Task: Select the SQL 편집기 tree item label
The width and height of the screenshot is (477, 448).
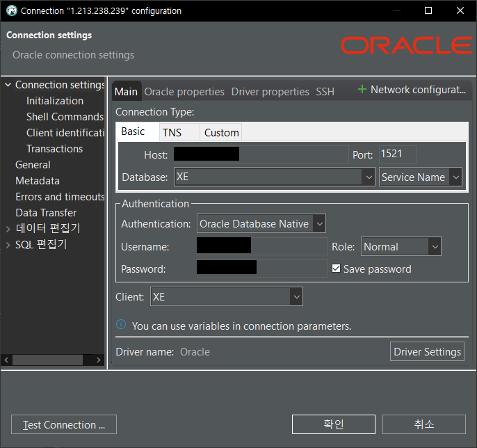Action: point(41,244)
